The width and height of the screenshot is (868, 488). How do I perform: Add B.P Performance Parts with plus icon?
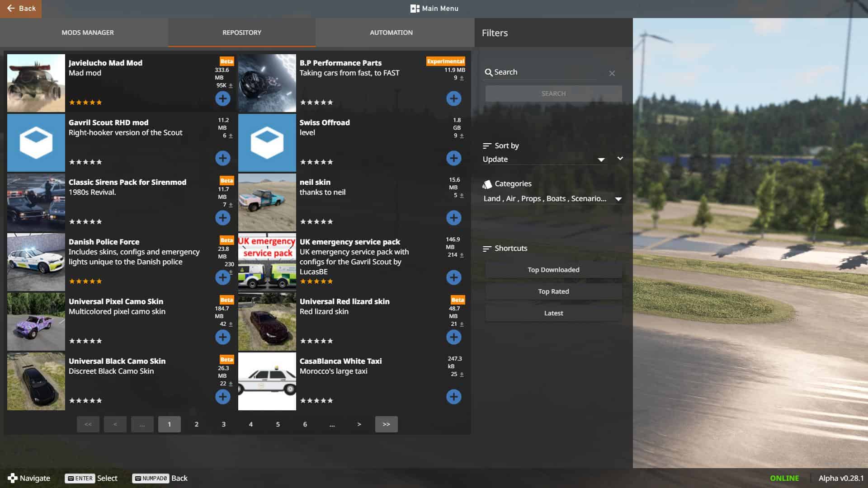pos(453,99)
